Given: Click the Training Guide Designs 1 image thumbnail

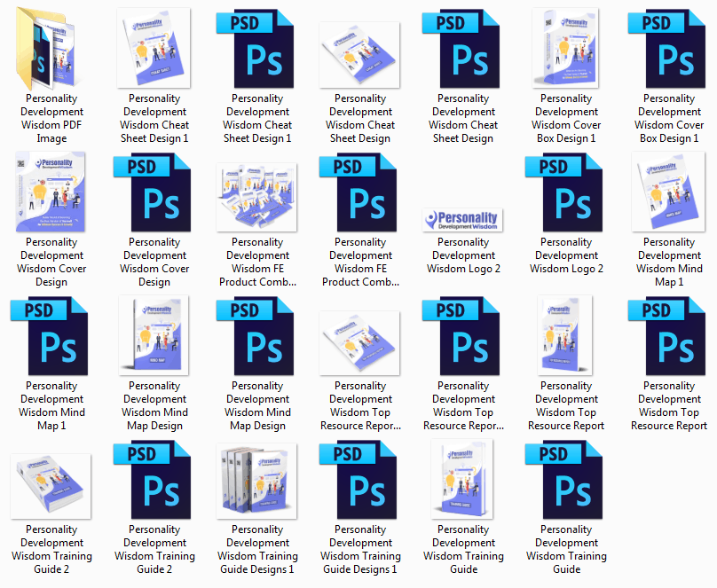Looking at the screenshot, I should (257, 478).
